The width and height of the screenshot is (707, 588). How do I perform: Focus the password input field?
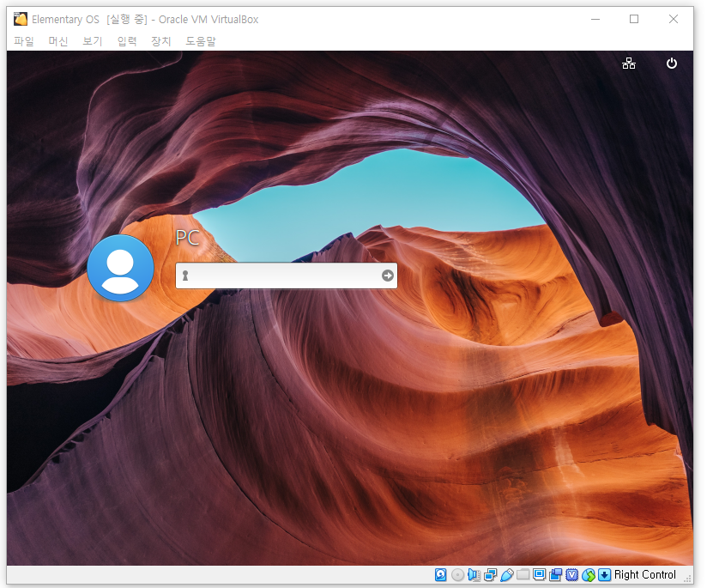pyautogui.click(x=287, y=276)
